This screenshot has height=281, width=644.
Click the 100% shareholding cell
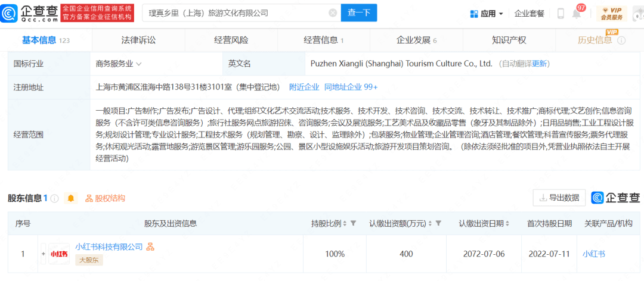click(335, 254)
